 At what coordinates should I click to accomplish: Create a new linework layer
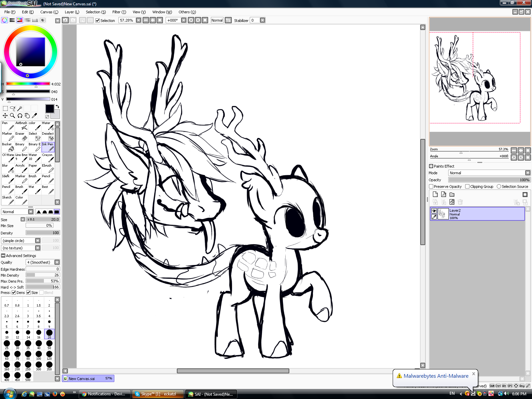click(x=444, y=195)
